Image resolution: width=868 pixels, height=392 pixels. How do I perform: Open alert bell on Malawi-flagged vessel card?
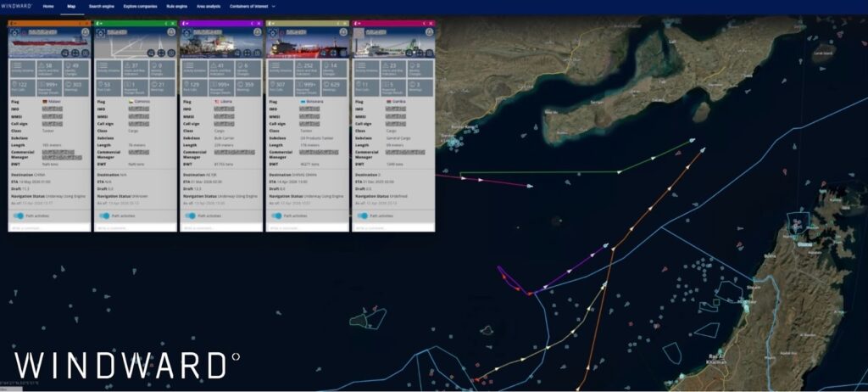pyautogui.click(x=86, y=32)
